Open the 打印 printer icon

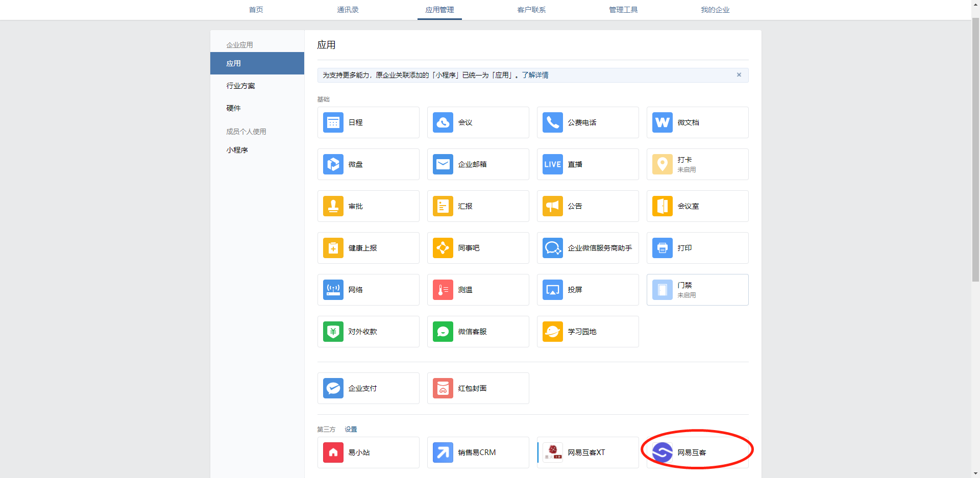pyautogui.click(x=662, y=248)
